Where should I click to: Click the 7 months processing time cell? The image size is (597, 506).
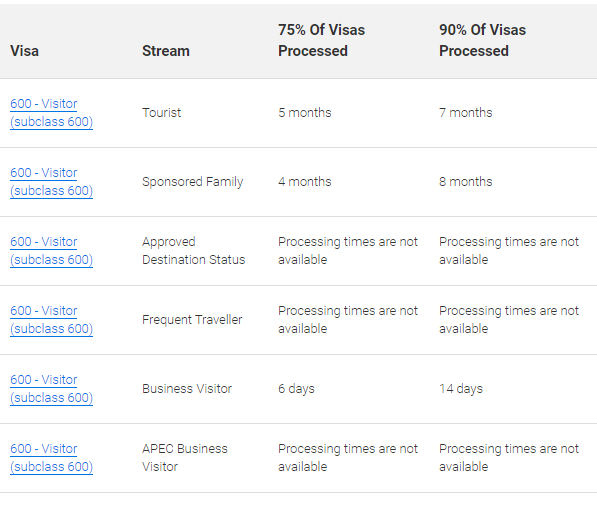[466, 113]
